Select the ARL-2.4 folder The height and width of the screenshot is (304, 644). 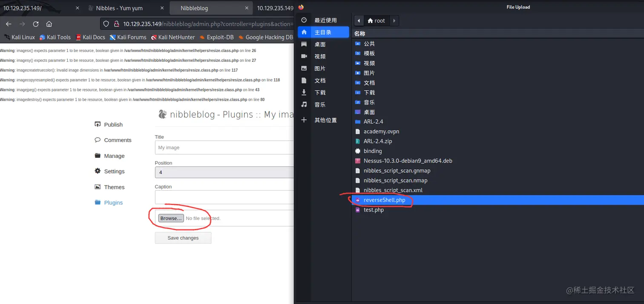pyautogui.click(x=498, y=122)
